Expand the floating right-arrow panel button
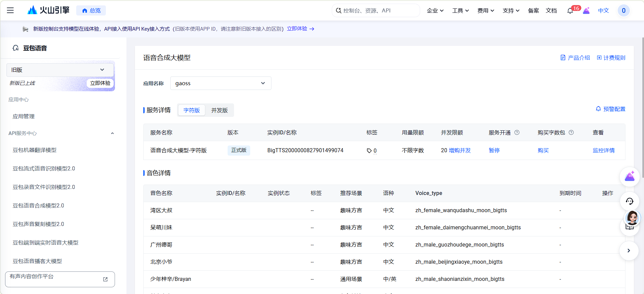This screenshot has height=294, width=644. click(629, 251)
